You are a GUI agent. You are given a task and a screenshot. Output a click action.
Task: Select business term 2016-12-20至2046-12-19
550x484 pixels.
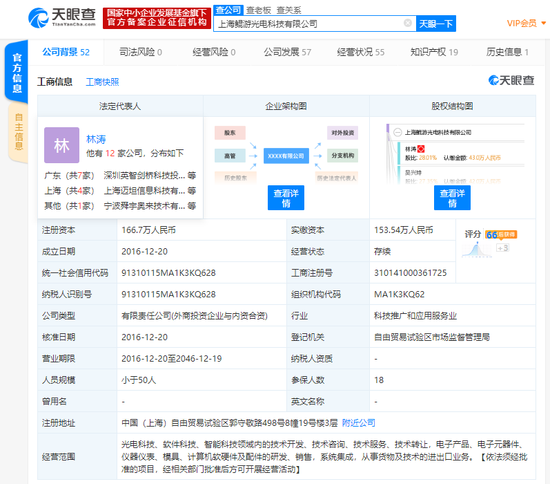[172, 358]
